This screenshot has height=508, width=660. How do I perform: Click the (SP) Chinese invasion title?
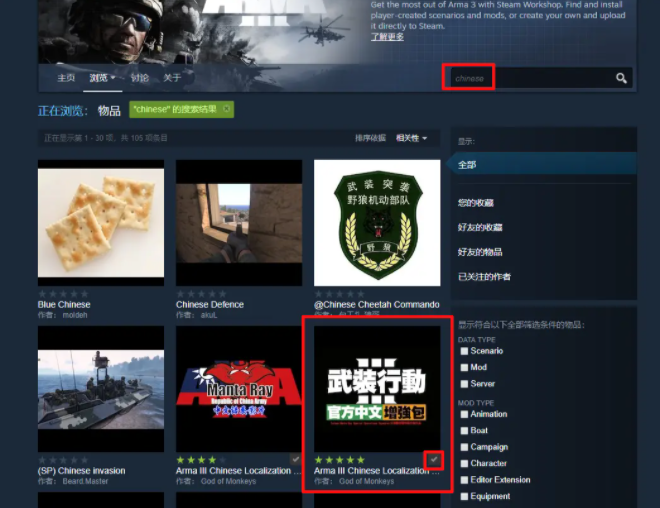pos(82,471)
